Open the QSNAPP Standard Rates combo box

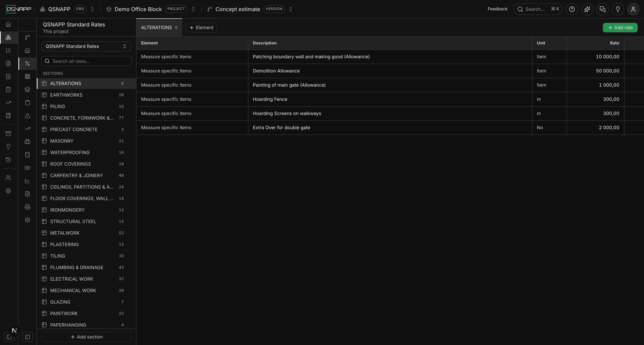86,46
